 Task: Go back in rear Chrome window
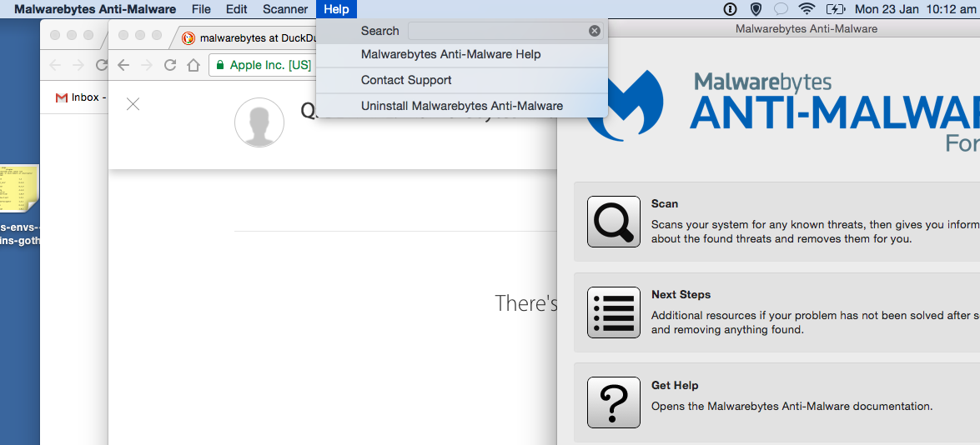click(55, 65)
